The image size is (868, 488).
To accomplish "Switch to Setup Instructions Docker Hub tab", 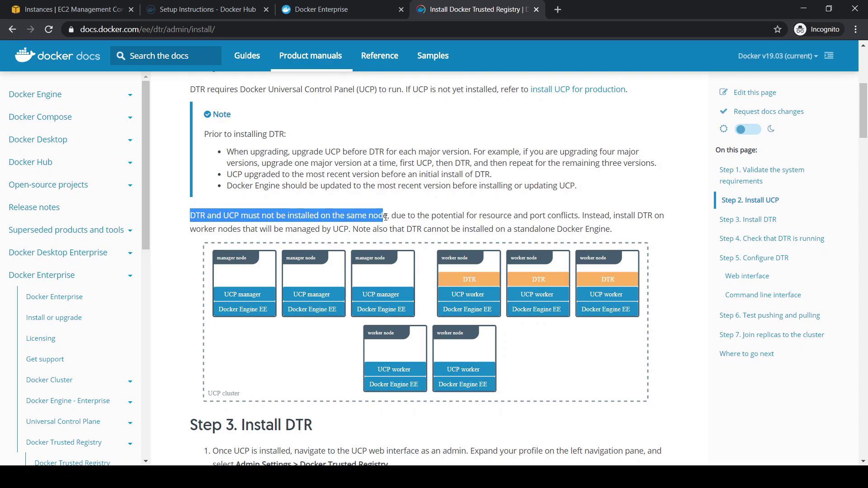I will [207, 9].
